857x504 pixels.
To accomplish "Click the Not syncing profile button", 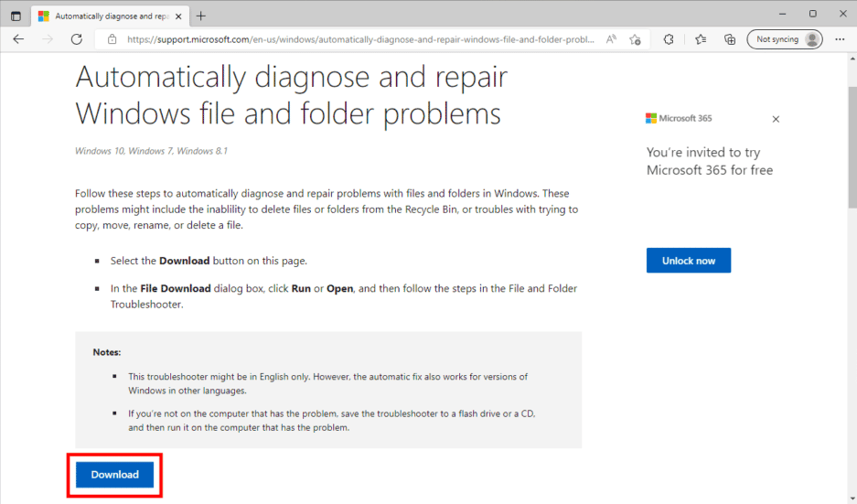I will click(785, 39).
